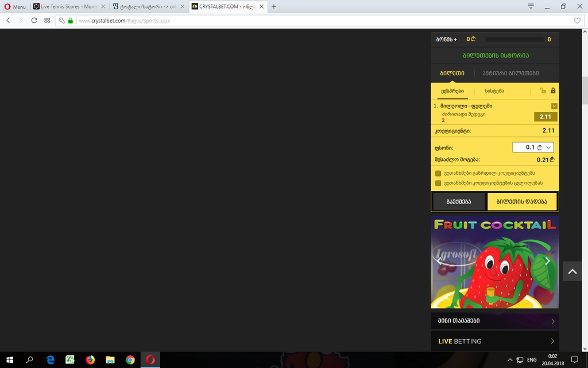This screenshot has width=588, height=368.
Task: Open a new browser tab
Action: click(274, 6)
